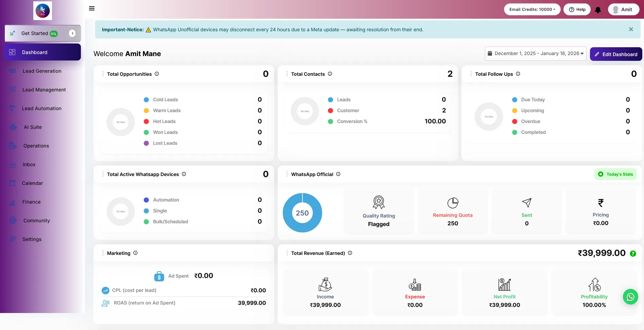The height and width of the screenshot is (330, 644).
Task: Open the Email Credits dropdown
Action: (x=532, y=10)
